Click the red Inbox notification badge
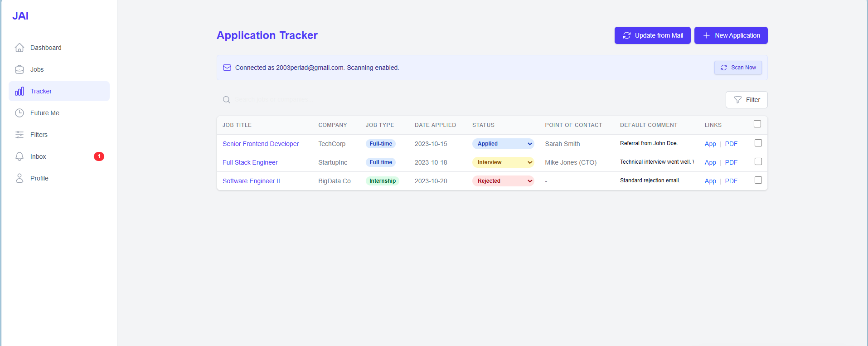The height and width of the screenshot is (346, 868). [99, 156]
